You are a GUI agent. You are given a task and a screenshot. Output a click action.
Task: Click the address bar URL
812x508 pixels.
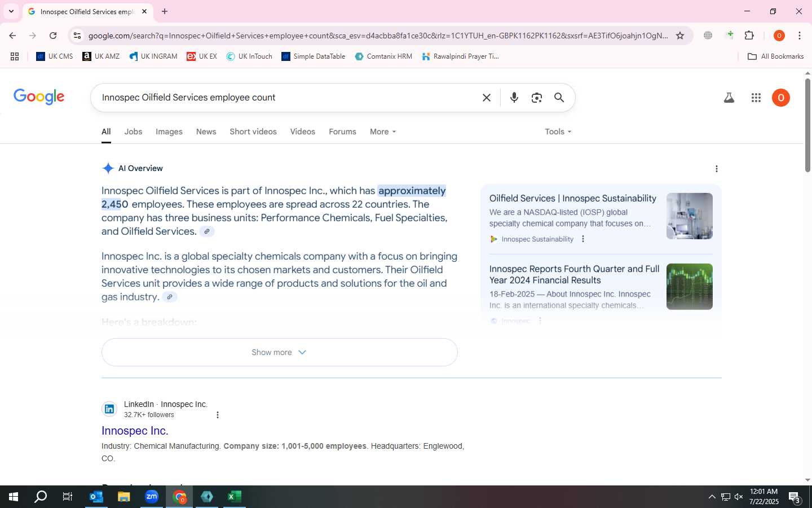pyautogui.click(x=378, y=36)
